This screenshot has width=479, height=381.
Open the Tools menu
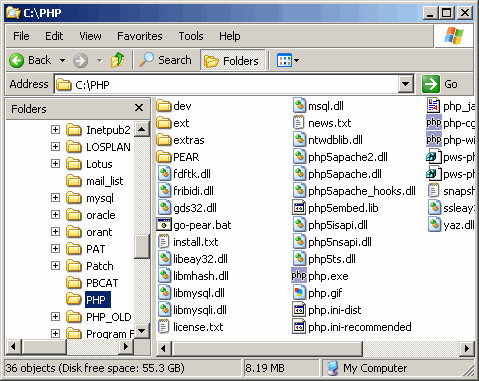coord(191,36)
